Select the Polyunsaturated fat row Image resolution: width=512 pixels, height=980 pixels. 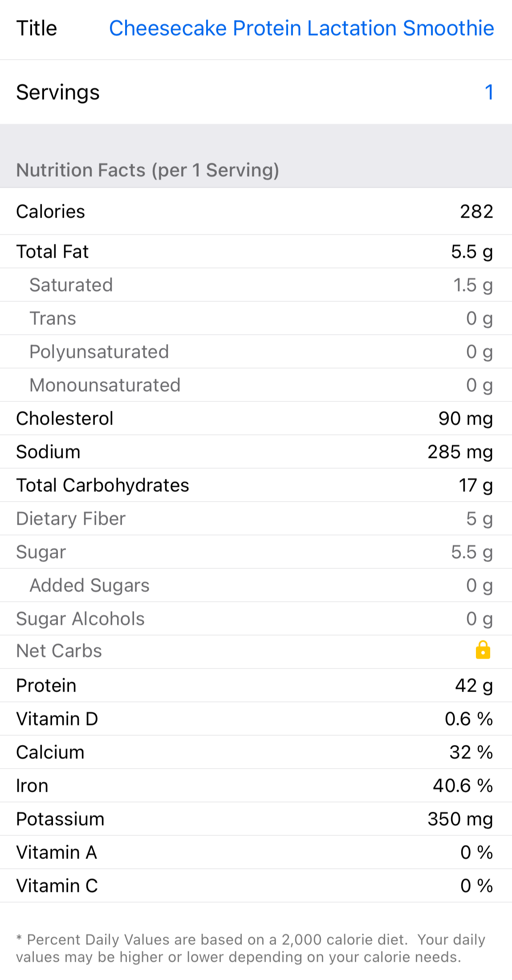point(256,352)
